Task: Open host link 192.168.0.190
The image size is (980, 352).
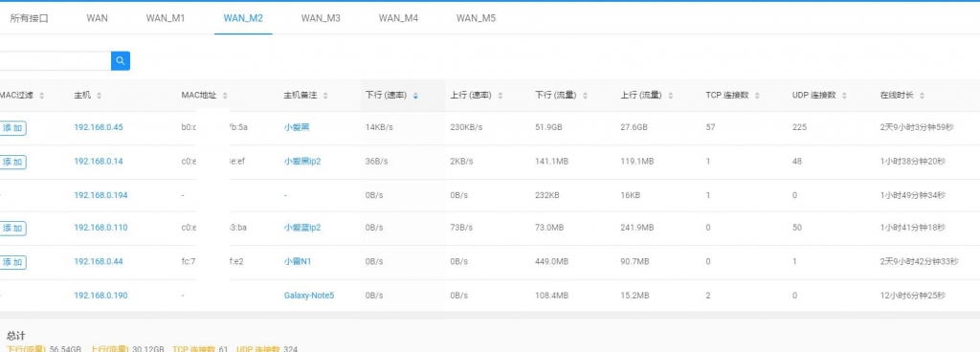Action: [100, 296]
